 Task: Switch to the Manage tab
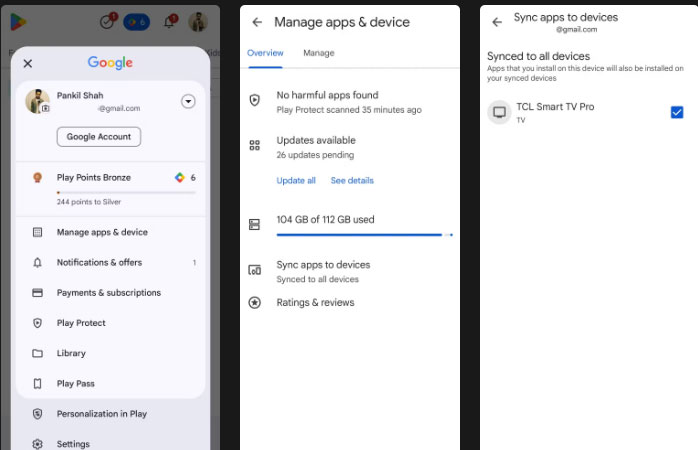point(318,53)
